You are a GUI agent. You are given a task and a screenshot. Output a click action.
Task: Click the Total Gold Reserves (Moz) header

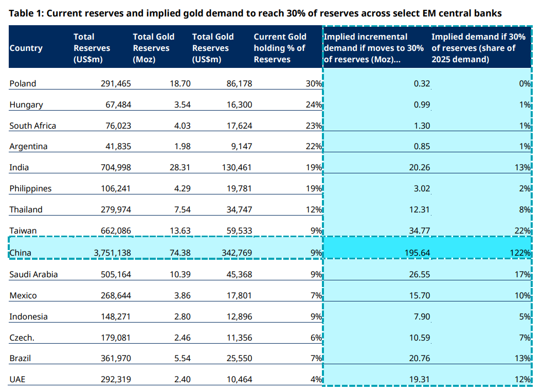(153, 48)
